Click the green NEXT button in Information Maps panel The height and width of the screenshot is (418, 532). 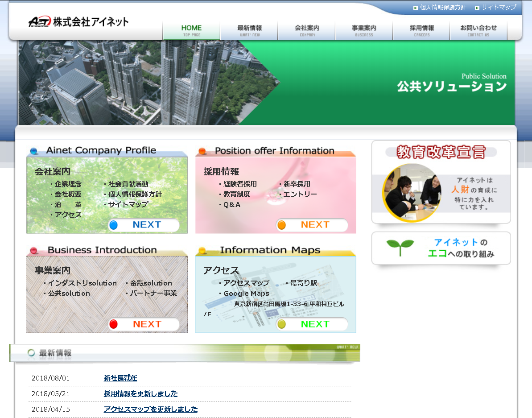313,324
